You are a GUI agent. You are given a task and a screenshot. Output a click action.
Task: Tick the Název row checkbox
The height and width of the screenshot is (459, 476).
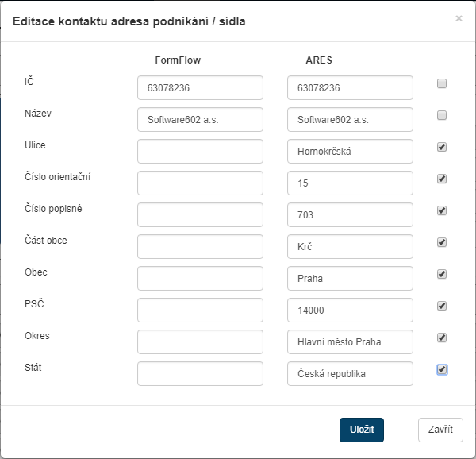[x=442, y=115]
